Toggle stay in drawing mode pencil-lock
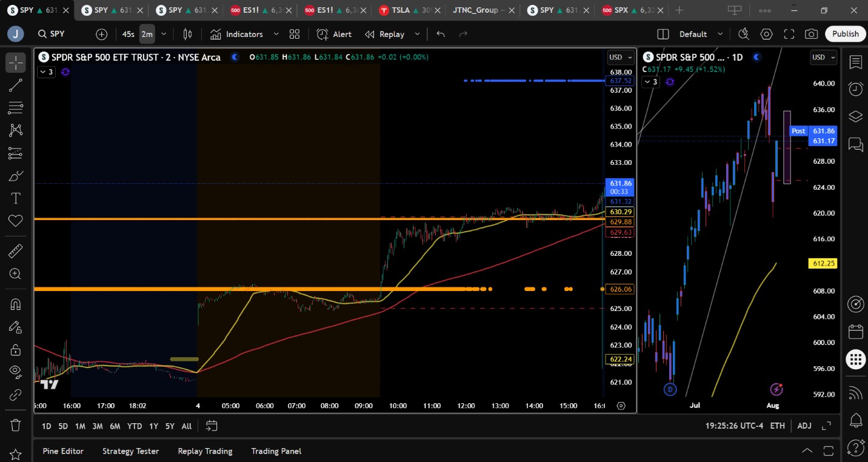This screenshot has height=462, width=868. point(16,327)
